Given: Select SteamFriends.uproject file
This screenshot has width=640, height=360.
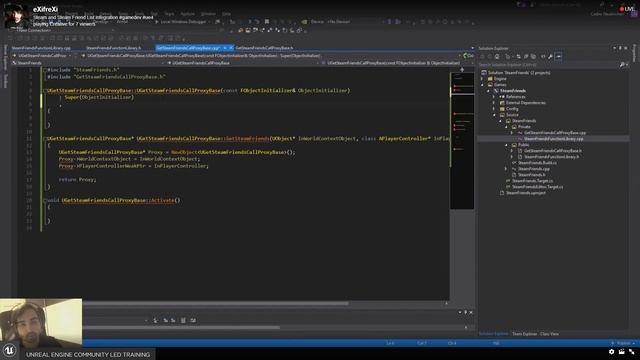Looking at the screenshot, I should point(526,193).
